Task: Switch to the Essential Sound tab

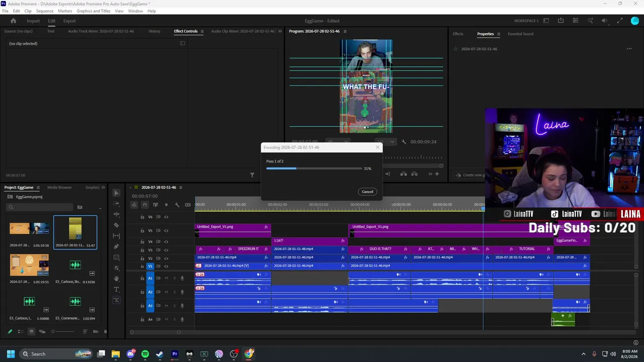Action: (x=520, y=34)
